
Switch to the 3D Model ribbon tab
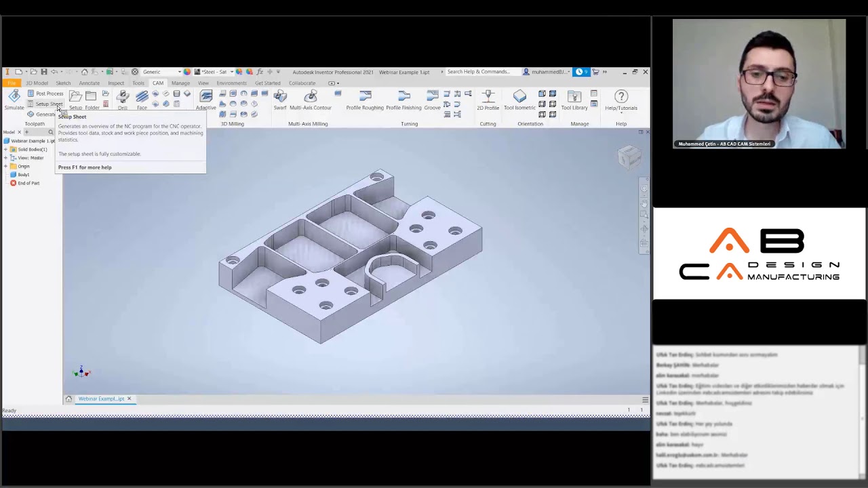click(x=37, y=83)
